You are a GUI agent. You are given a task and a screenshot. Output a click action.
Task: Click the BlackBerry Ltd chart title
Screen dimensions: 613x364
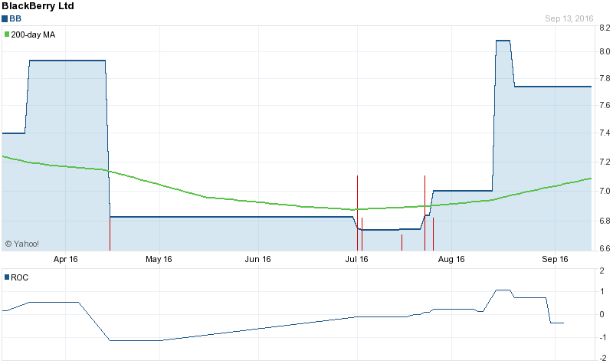coord(38,6)
